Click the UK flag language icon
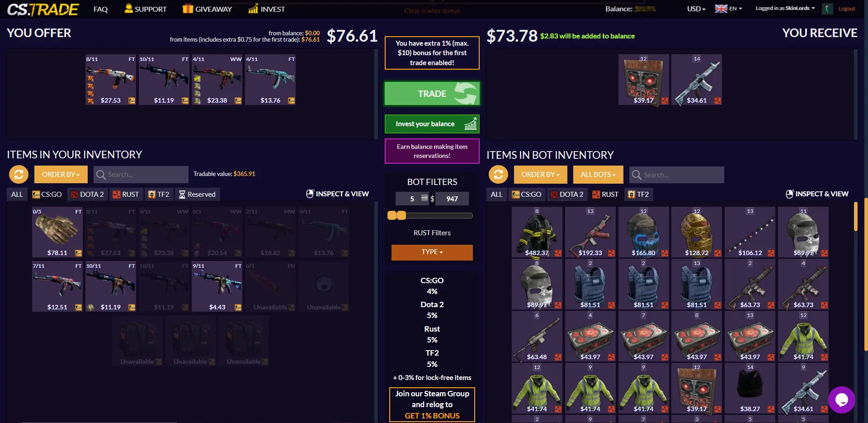This screenshot has height=423, width=868. click(x=721, y=9)
